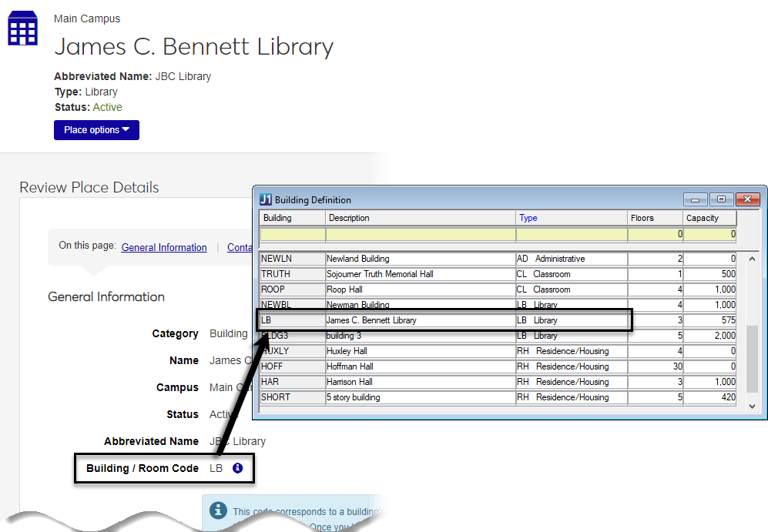Close the Building Definition window
This screenshot has width=768, height=532.
747,199
